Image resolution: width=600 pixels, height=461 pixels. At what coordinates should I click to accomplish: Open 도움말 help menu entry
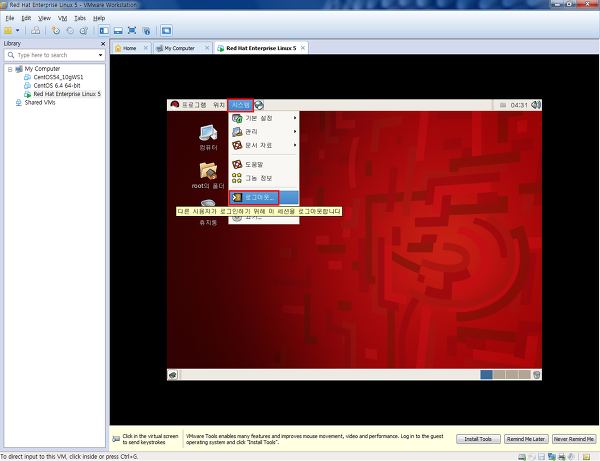[264, 165]
